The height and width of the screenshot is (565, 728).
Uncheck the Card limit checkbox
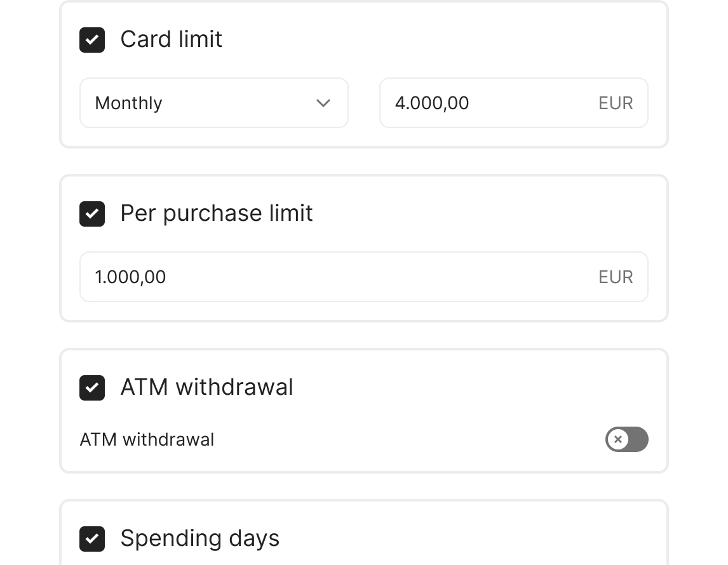point(92,40)
